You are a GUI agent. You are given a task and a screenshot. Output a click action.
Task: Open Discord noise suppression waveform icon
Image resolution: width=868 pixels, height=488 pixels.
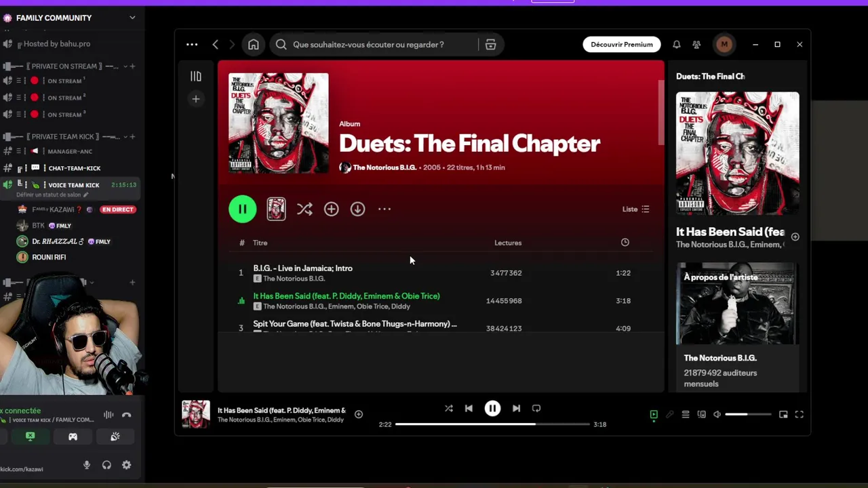(108, 415)
